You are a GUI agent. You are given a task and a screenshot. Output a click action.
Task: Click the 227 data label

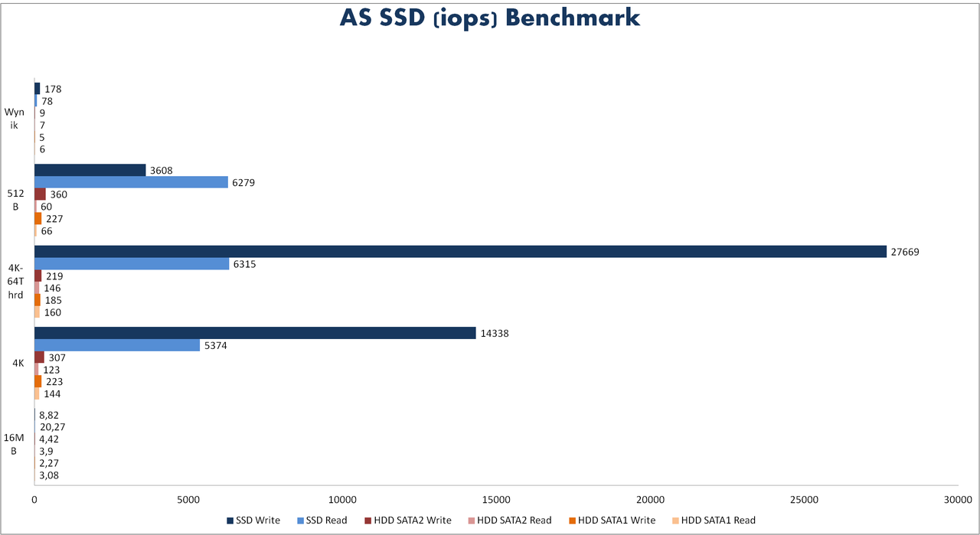54,219
